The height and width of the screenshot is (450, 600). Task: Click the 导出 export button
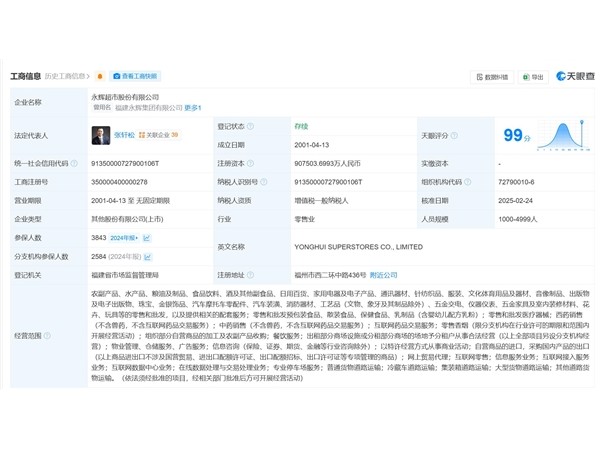pyautogui.click(x=533, y=77)
